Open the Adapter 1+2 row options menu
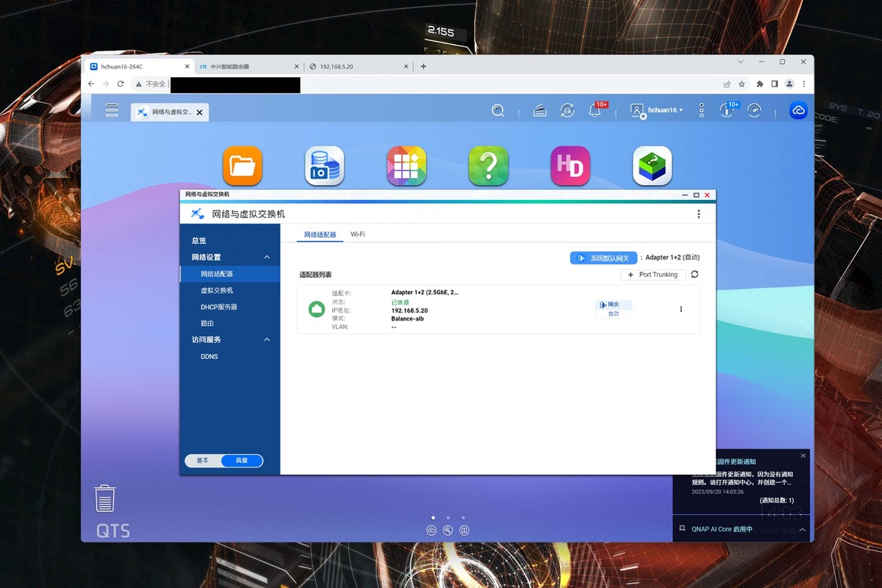The image size is (882, 588). pos(681,309)
